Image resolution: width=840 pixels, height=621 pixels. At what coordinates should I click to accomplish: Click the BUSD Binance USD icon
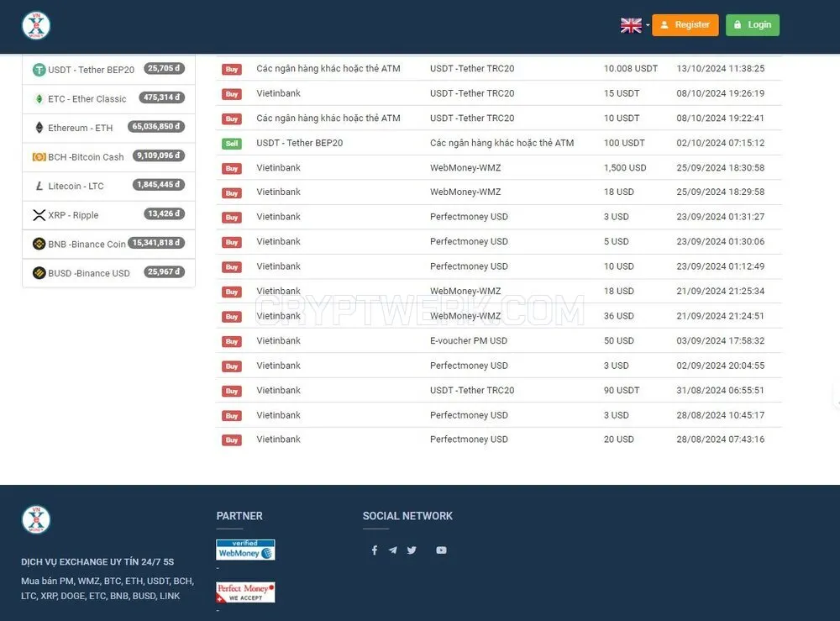[x=39, y=273]
